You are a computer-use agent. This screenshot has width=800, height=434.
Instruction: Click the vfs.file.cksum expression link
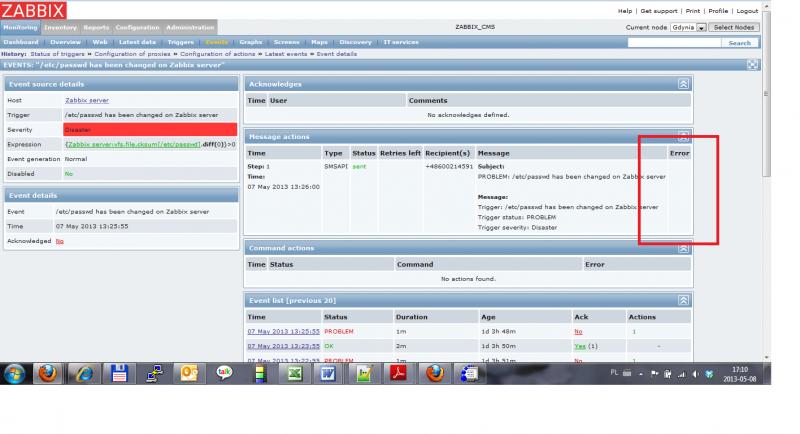pos(133,145)
